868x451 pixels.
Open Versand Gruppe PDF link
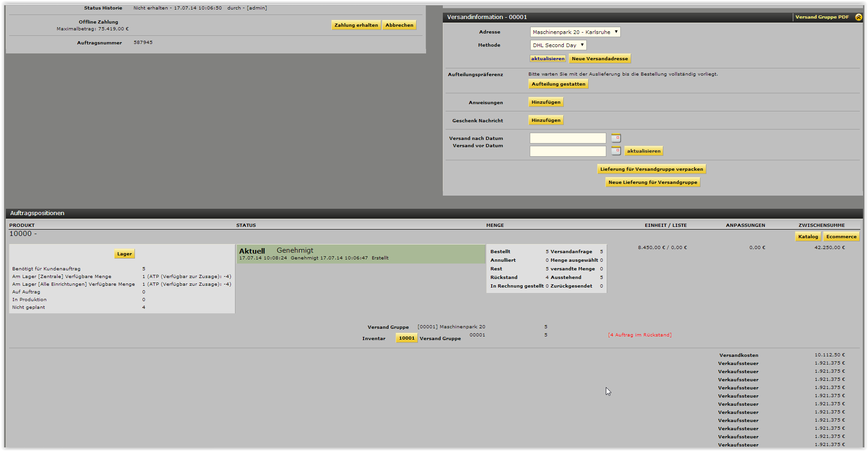coord(822,17)
